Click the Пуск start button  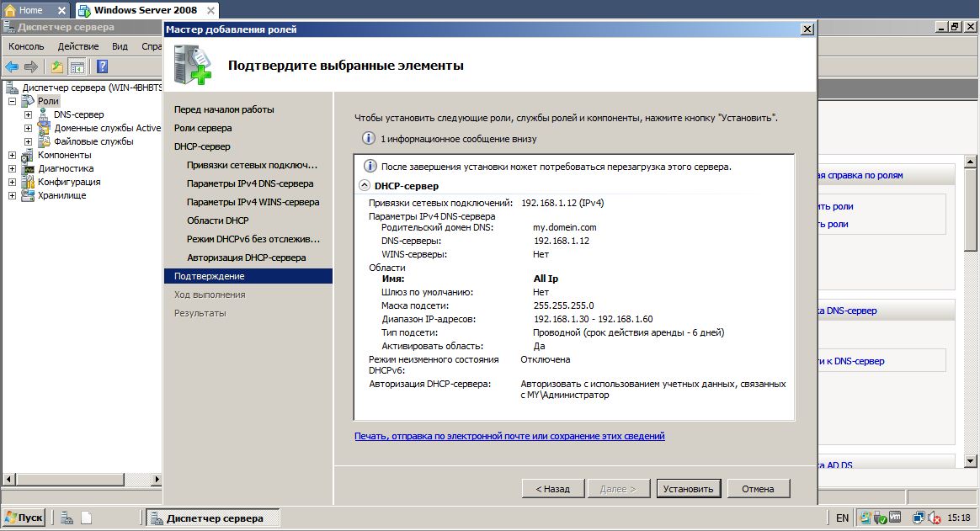[24, 518]
